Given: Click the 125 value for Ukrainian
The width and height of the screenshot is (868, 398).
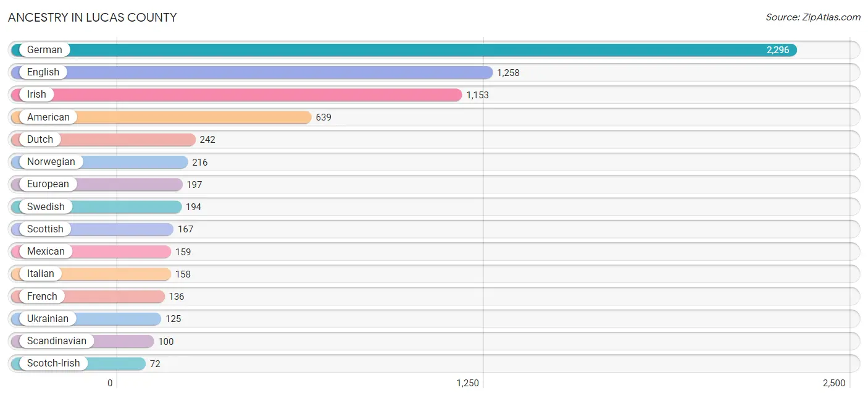Looking at the screenshot, I should (173, 319).
